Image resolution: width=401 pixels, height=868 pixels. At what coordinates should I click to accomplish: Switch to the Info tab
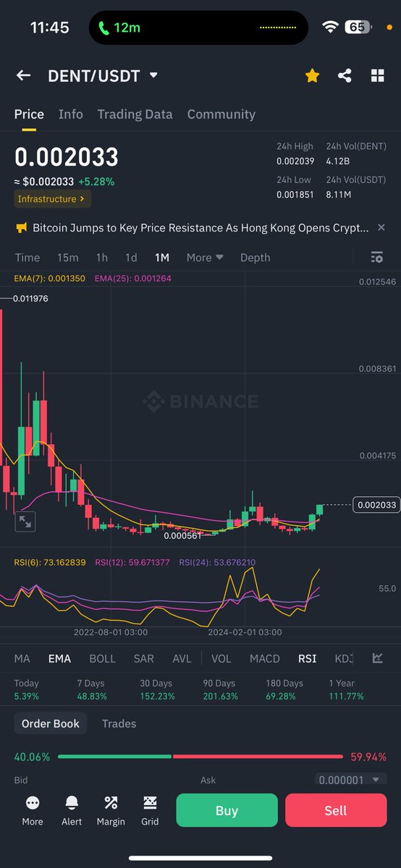pos(71,114)
